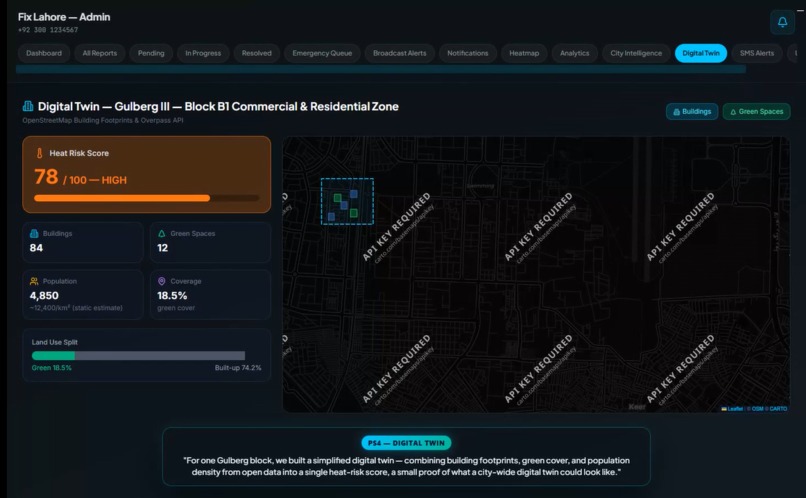Open the notifications bell icon
This screenshot has height=498, width=806.
[782, 22]
